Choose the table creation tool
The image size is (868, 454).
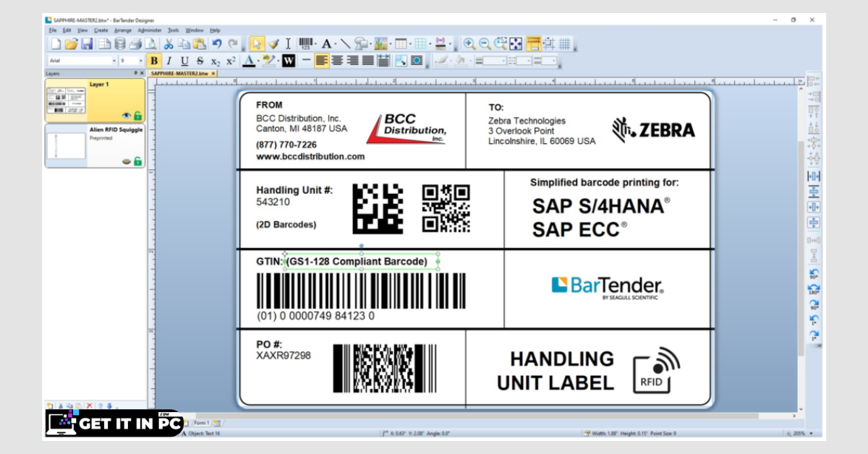[x=401, y=44]
